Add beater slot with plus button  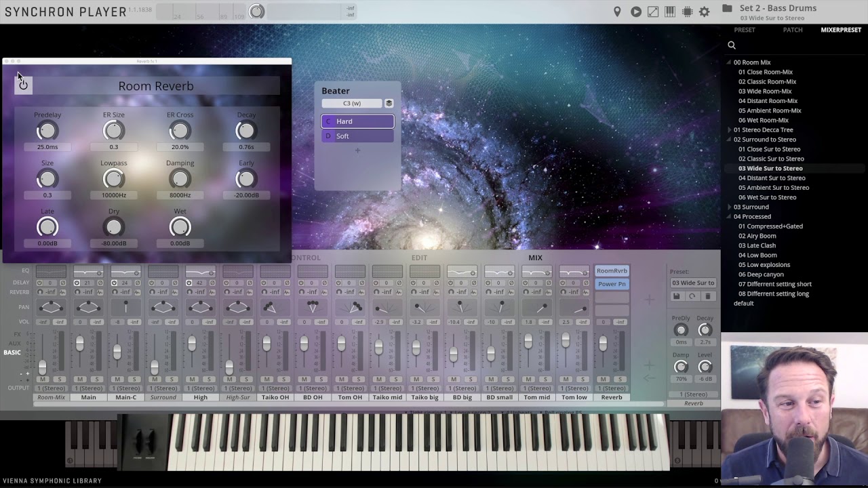coord(357,150)
